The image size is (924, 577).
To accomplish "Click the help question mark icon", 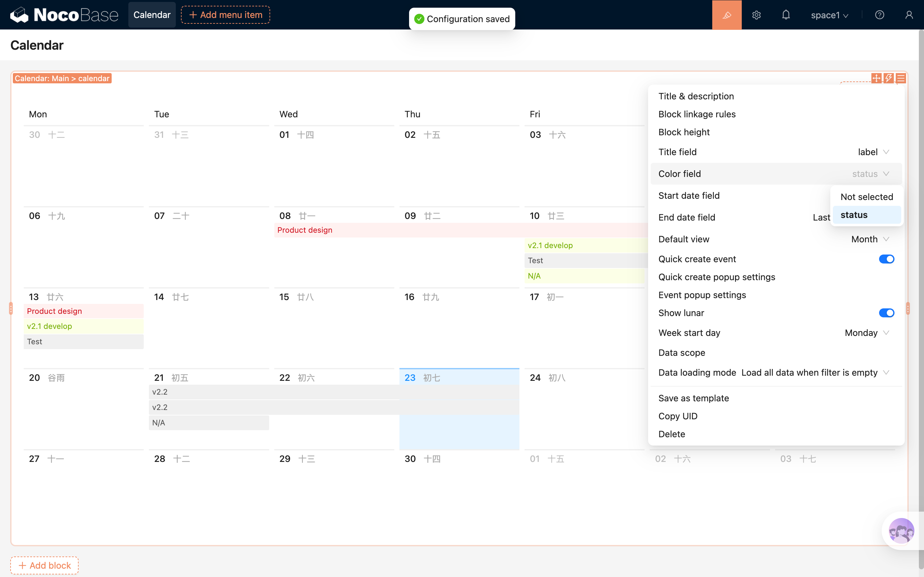I will pos(879,15).
